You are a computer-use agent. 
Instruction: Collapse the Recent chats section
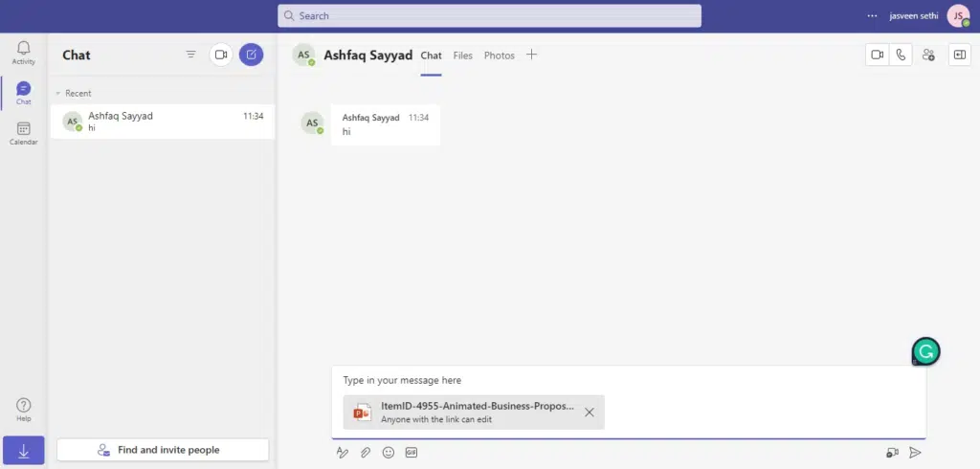[x=58, y=94]
